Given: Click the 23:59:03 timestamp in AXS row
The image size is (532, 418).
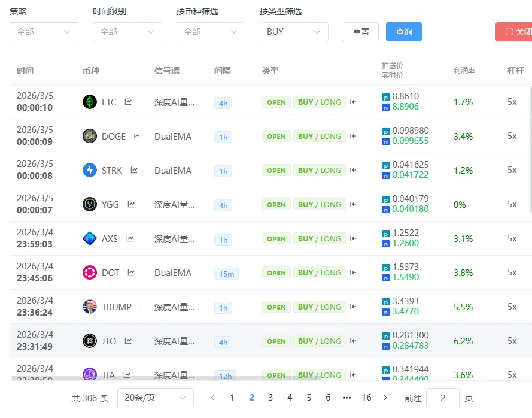Looking at the screenshot, I should 35,244.
